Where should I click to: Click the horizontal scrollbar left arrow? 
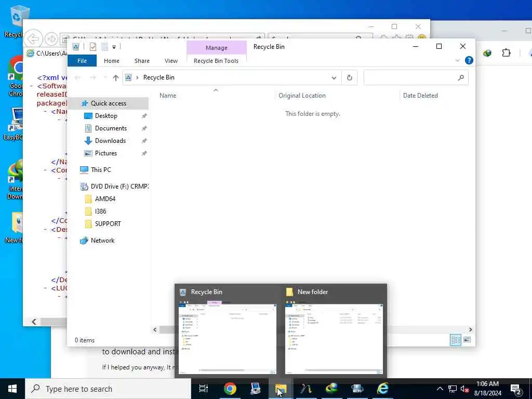[155, 329]
